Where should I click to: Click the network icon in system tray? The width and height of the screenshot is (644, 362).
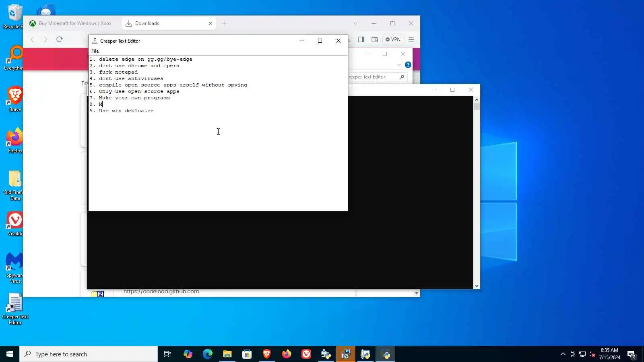point(582,354)
